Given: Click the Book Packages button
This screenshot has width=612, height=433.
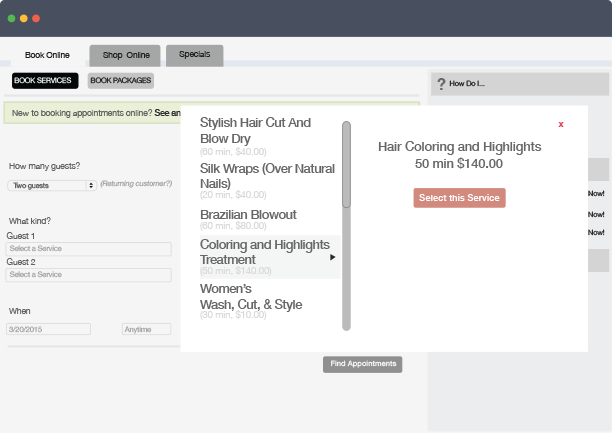Looking at the screenshot, I should point(120,80).
